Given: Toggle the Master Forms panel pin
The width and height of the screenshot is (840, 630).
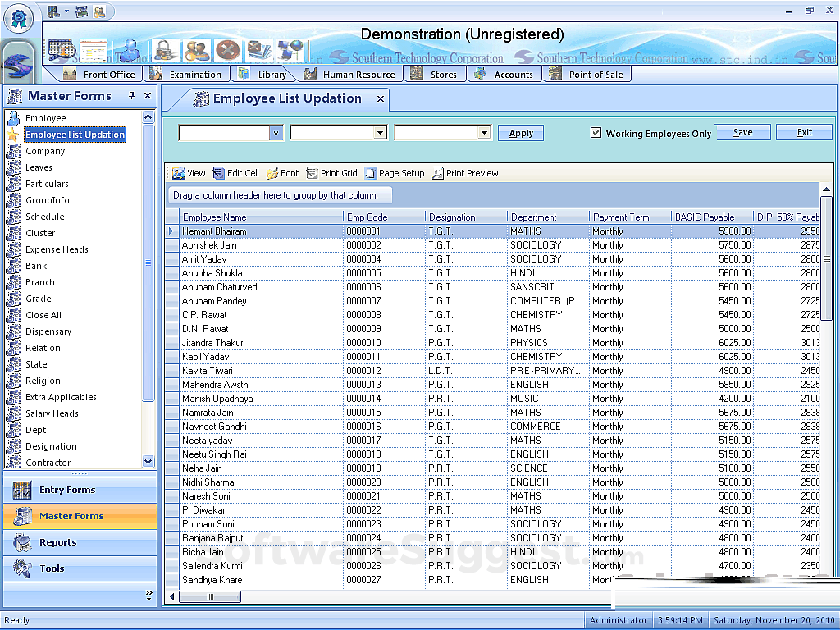Looking at the screenshot, I should coord(131,96).
